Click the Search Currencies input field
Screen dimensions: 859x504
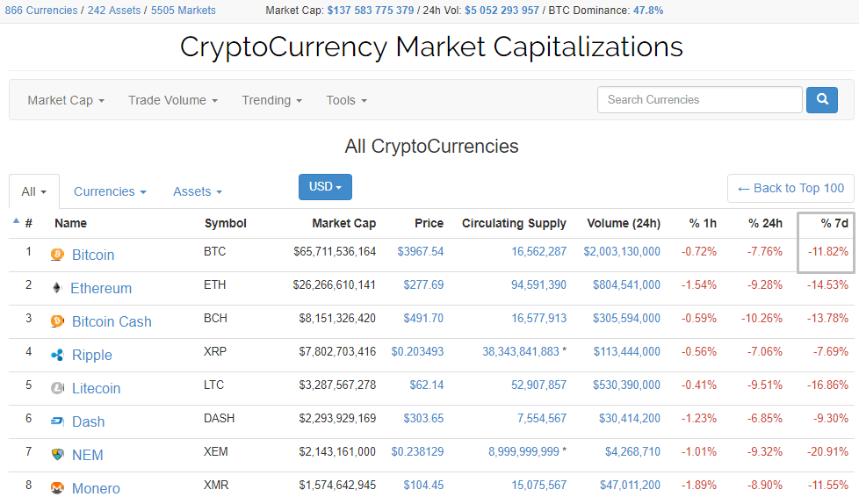(x=699, y=100)
